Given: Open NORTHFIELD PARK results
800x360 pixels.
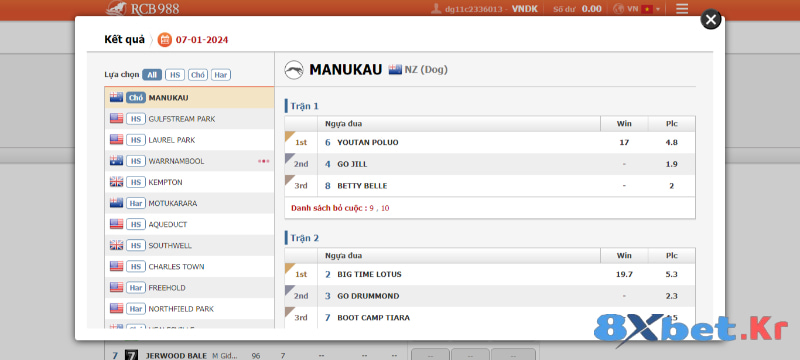Looking at the screenshot, I should (189, 309).
